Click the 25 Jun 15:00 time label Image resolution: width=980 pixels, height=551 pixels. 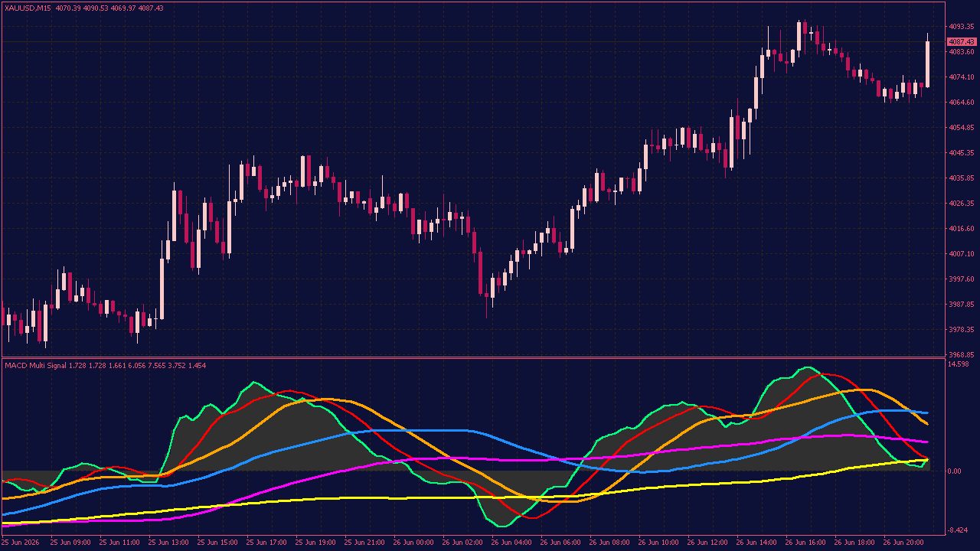[217, 542]
